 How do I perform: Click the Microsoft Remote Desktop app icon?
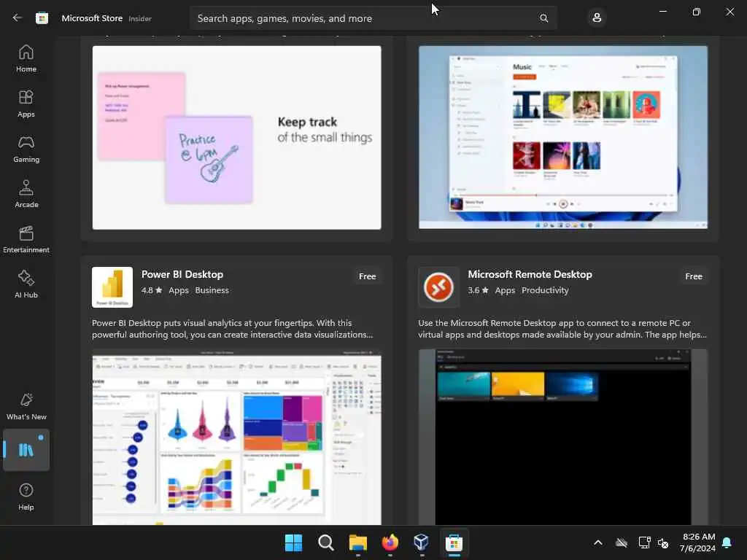tap(438, 287)
